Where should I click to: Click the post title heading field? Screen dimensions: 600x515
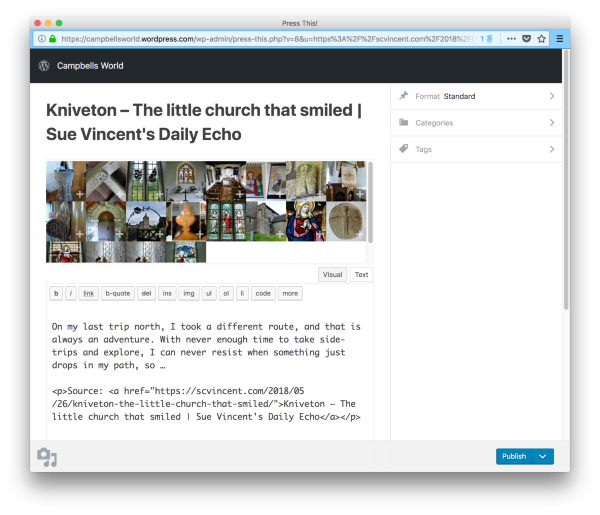coord(204,122)
